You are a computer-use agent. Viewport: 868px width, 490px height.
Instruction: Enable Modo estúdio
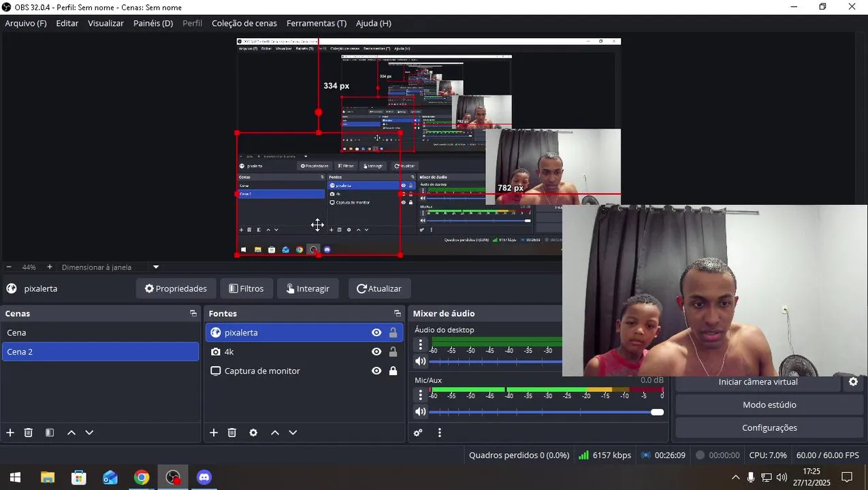click(769, 405)
